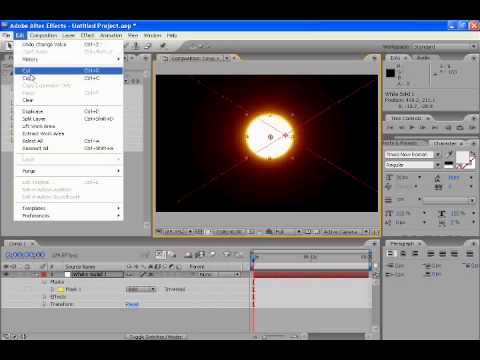Viewport: 480px width, 360px height.
Task: Expand the Purge submenu
Action: point(68,171)
